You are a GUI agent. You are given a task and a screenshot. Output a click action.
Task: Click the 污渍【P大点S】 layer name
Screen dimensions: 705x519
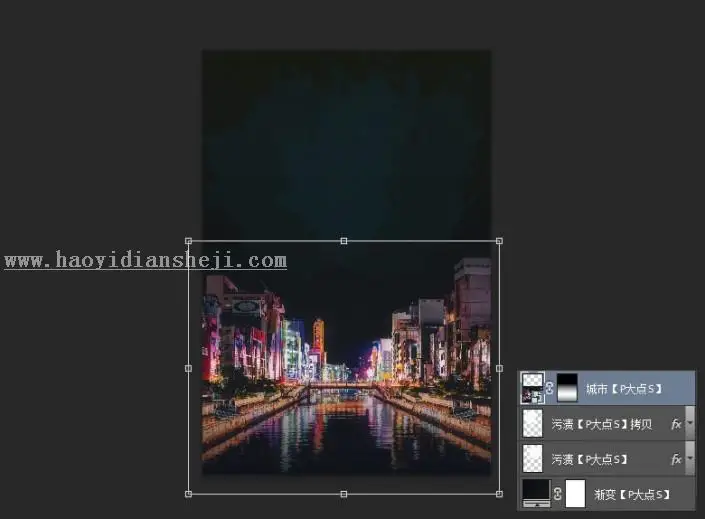click(x=589, y=459)
